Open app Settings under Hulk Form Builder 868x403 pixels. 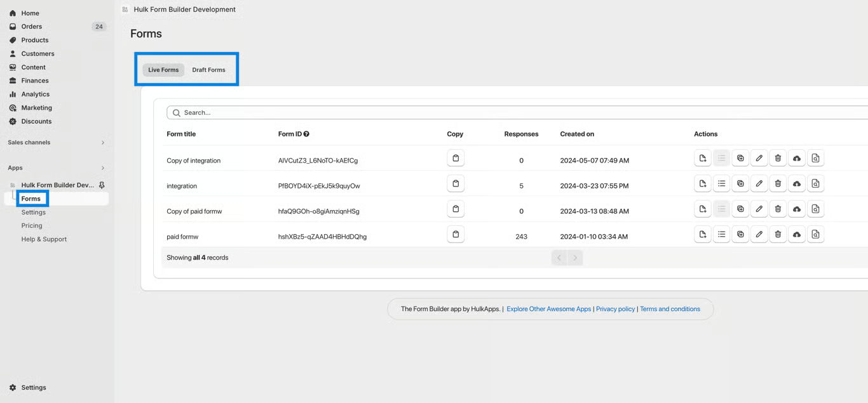coord(34,213)
